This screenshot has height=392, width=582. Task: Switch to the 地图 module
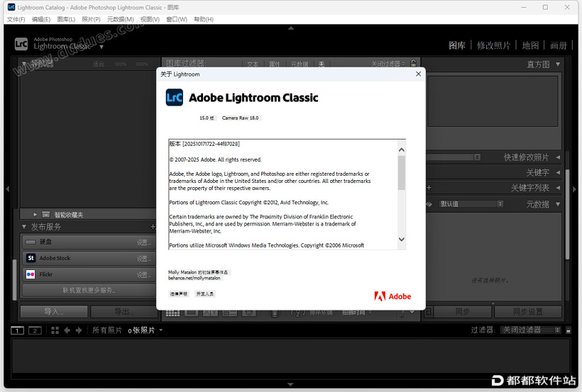click(x=530, y=45)
